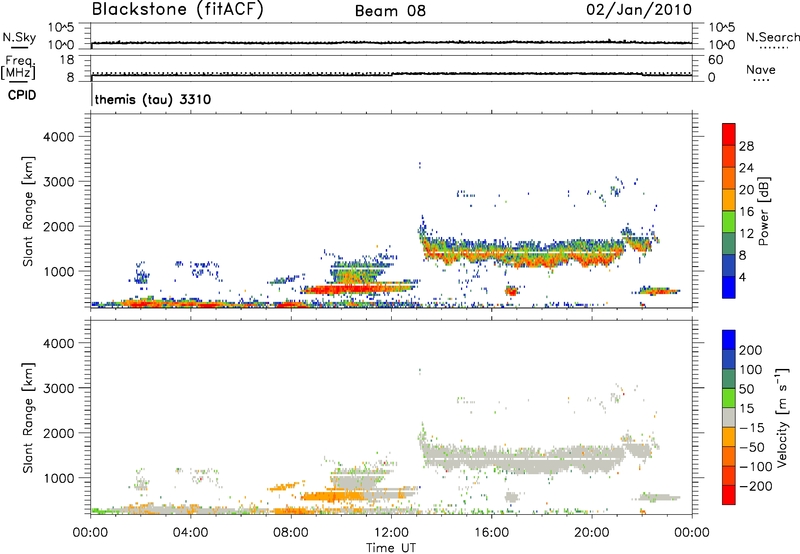800x554 pixels.
Task: Pick the gray -15 to 15 velocity colorbar segment
Action: tap(729, 418)
